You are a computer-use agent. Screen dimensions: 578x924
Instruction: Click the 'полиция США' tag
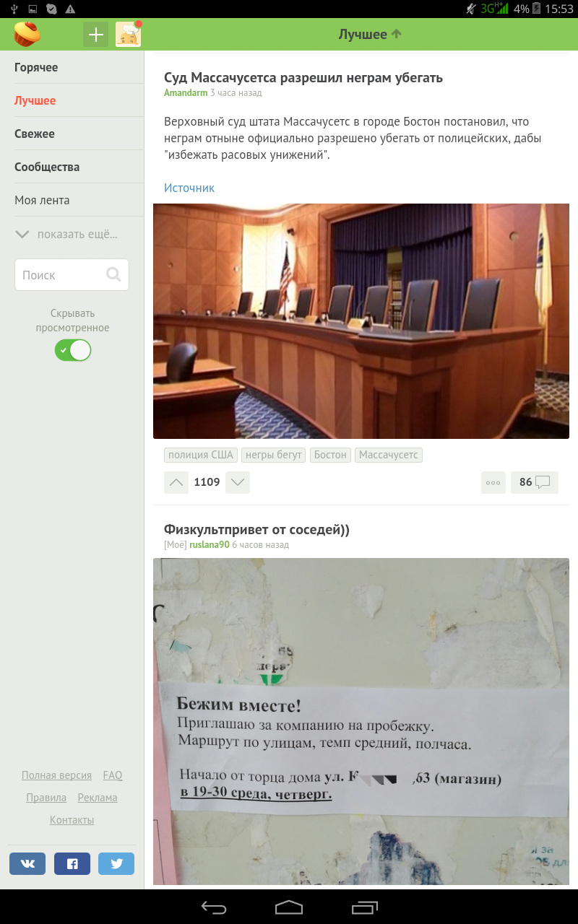pos(201,455)
